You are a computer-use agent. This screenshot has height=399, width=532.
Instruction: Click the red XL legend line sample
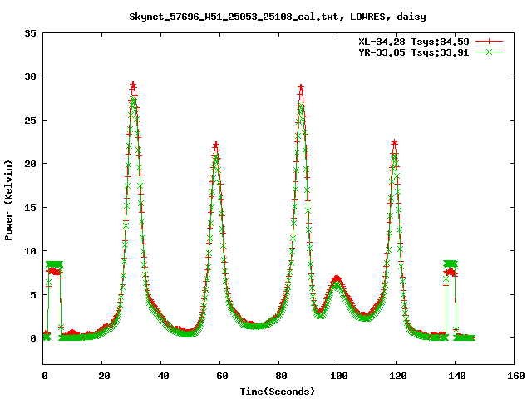(x=489, y=42)
